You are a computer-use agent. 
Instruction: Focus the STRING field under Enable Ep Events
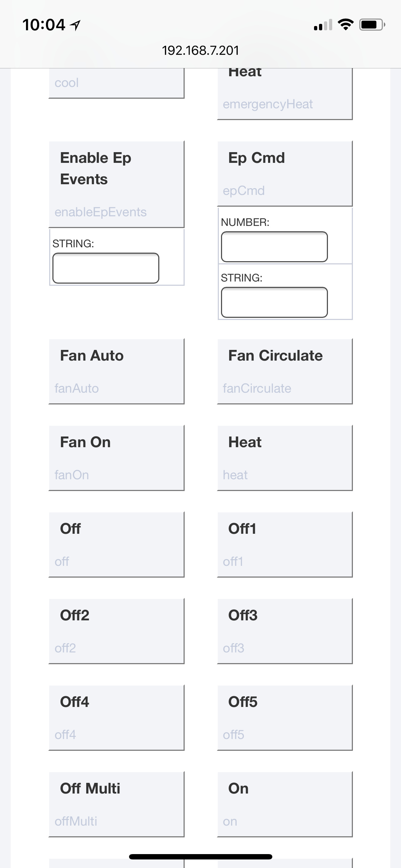[106, 268]
